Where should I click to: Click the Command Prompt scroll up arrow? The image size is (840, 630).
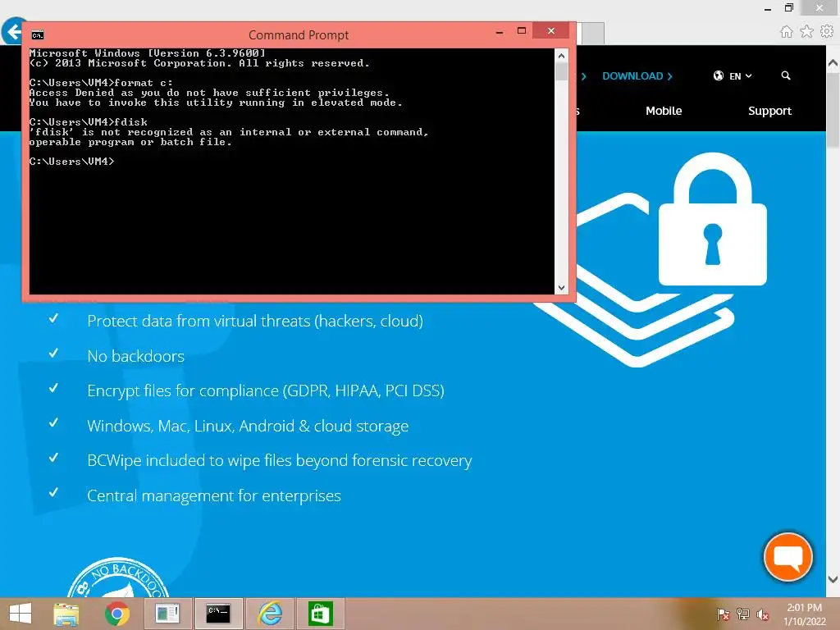click(561, 55)
